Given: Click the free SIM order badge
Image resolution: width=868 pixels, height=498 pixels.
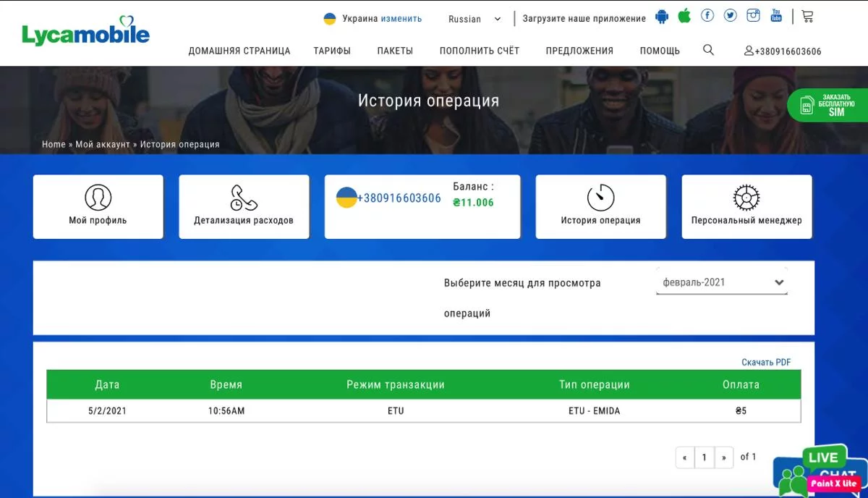Looking at the screenshot, I should (827, 106).
